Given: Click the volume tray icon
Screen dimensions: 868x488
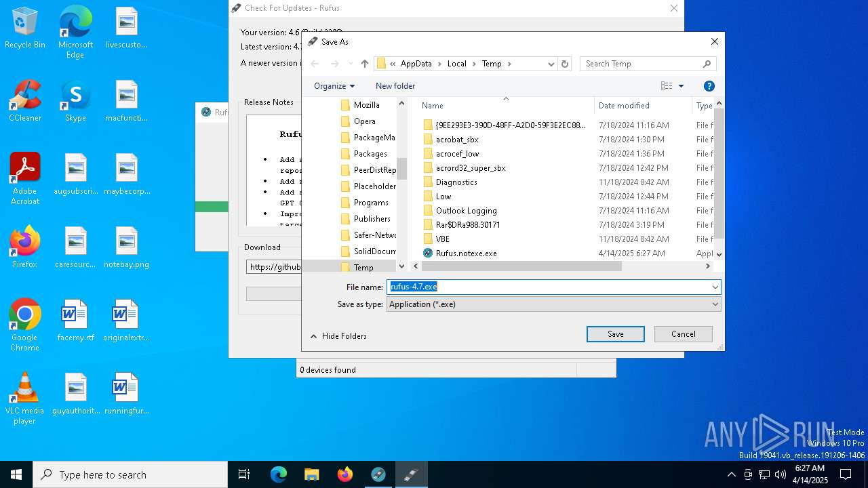Looking at the screenshot, I should [x=781, y=474].
